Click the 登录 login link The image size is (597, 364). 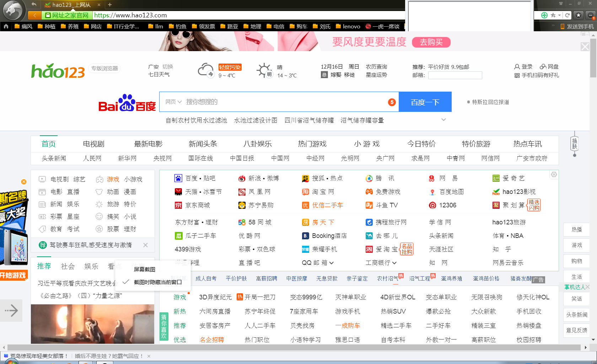pyautogui.click(x=523, y=67)
